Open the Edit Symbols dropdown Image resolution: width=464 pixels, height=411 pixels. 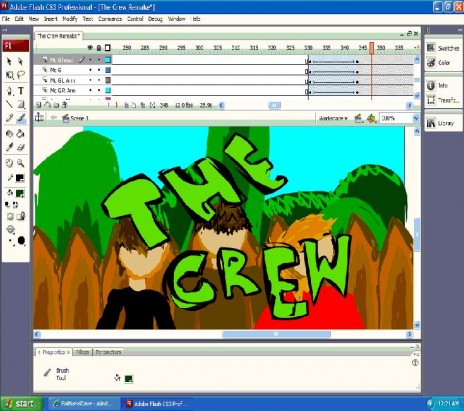371,118
